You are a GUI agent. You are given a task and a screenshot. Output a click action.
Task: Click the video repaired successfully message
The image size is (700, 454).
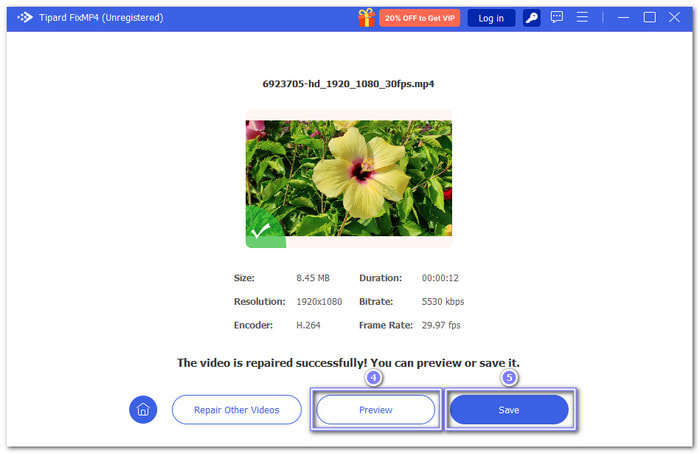[349, 362]
